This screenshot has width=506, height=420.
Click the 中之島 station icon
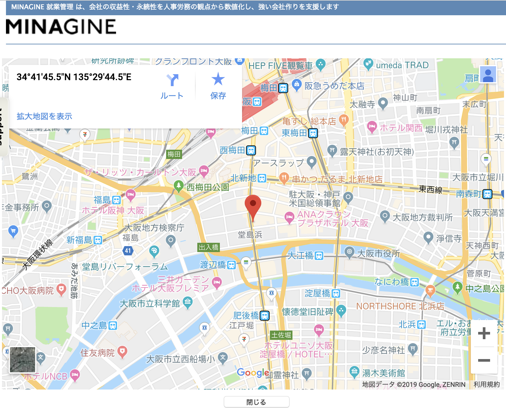tap(113, 326)
